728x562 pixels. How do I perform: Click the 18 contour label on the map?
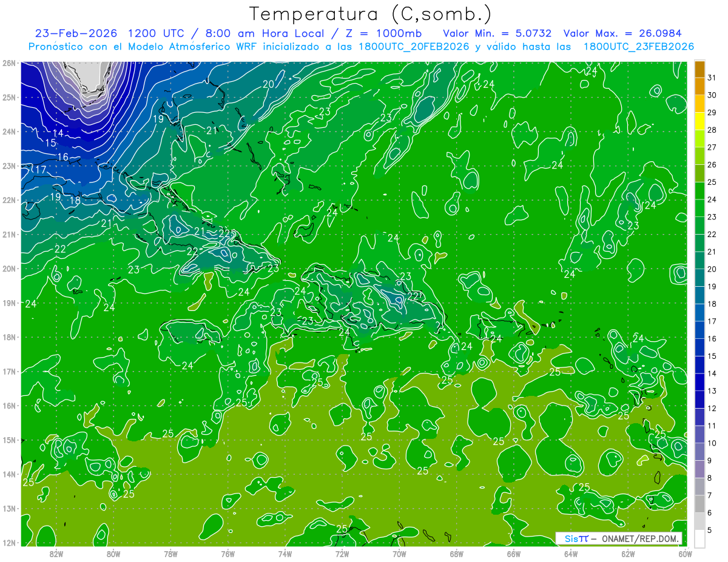coord(75,201)
